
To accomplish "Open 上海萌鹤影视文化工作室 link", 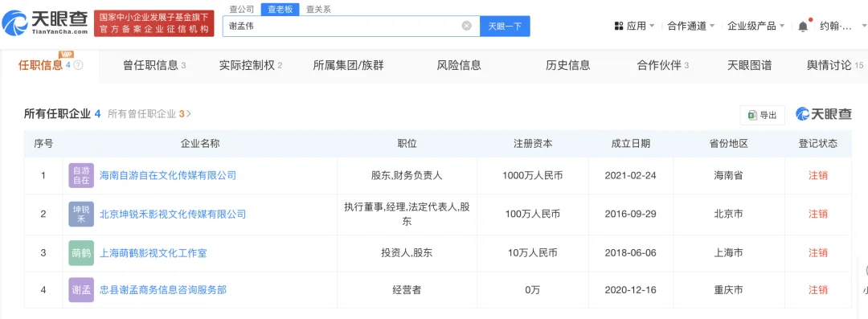I will click(154, 253).
